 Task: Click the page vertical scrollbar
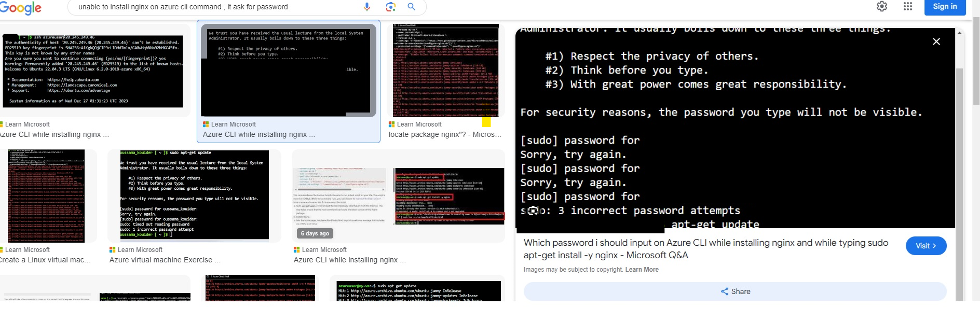click(976, 61)
